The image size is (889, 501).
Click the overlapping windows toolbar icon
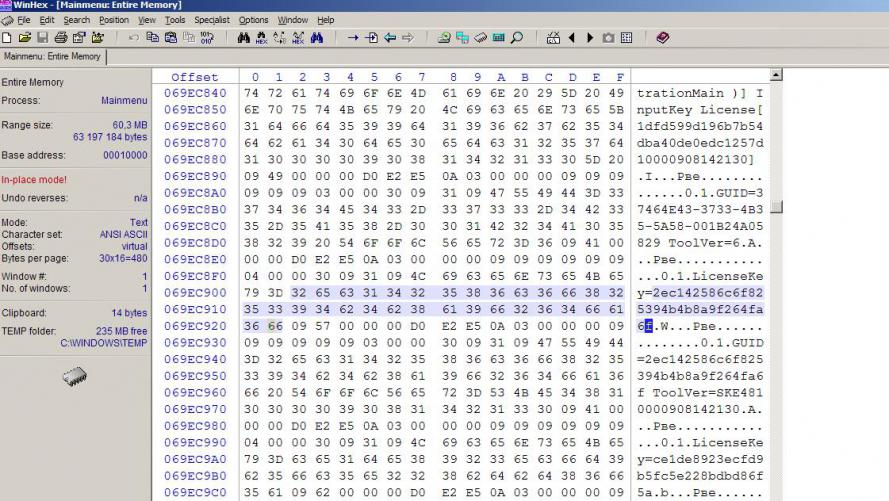tap(463, 38)
